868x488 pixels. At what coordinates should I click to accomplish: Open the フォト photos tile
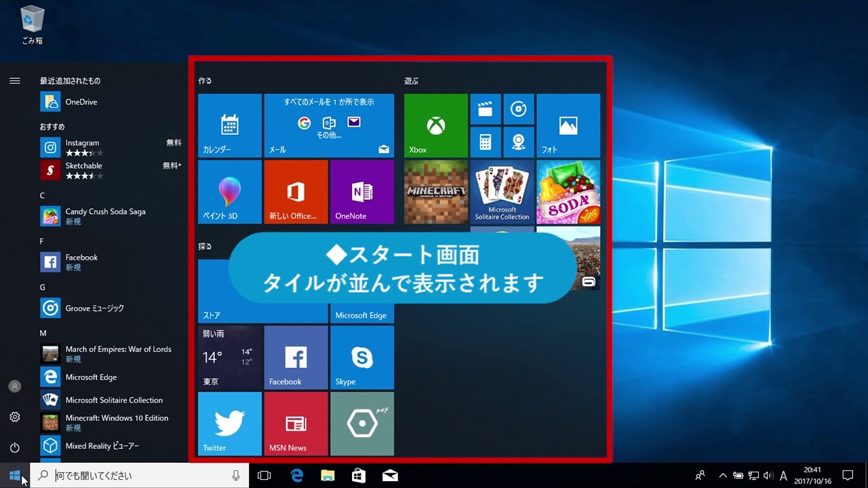[x=568, y=125]
